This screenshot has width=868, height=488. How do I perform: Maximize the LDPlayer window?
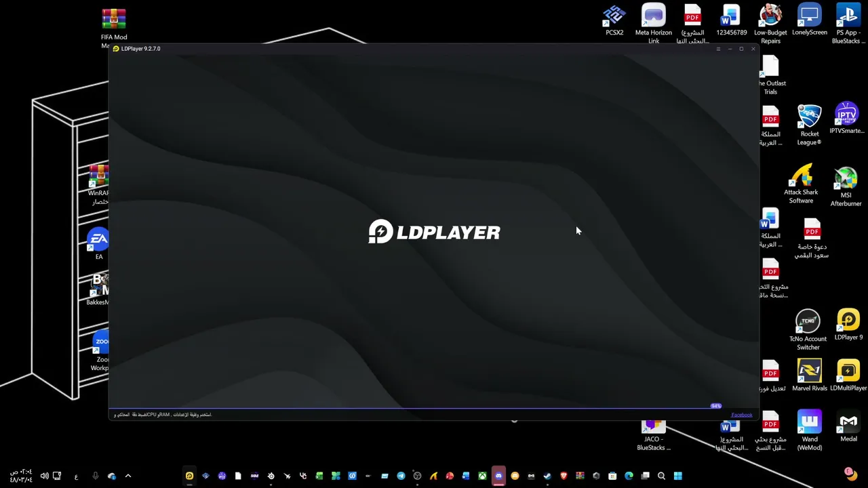click(x=741, y=49)
